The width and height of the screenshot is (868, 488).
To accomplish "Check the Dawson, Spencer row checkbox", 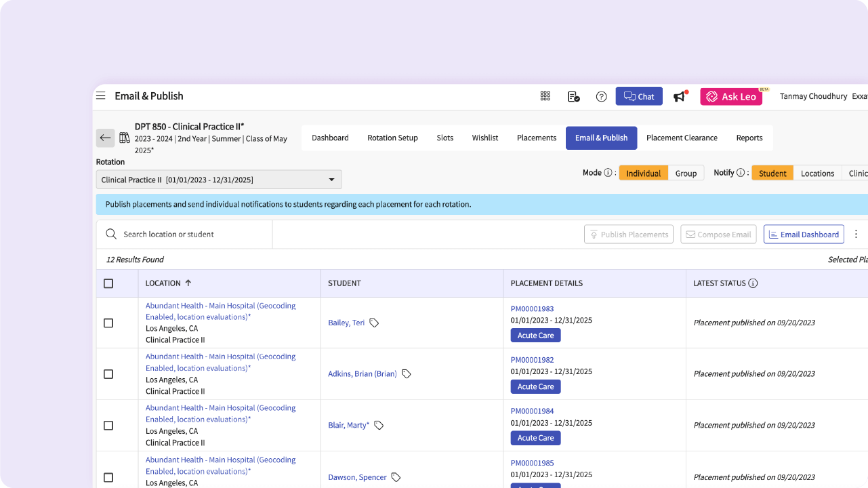I will [108, 477].
